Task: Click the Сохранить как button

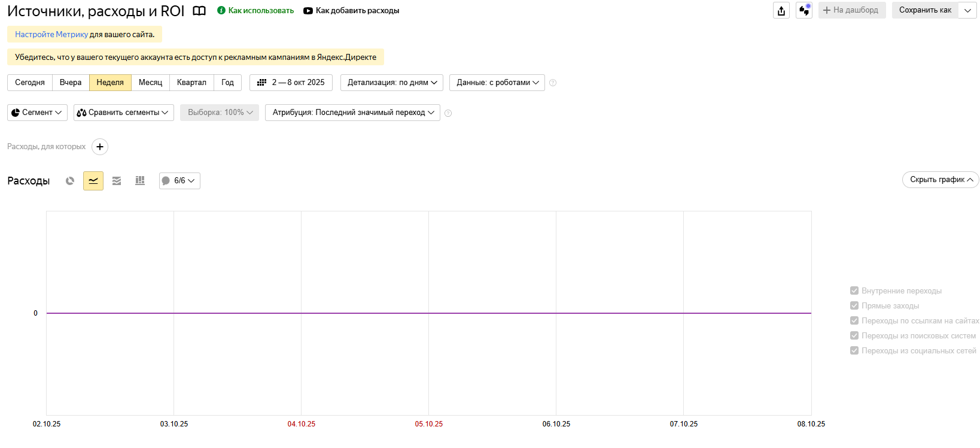Action: click(x=925, y=10)
